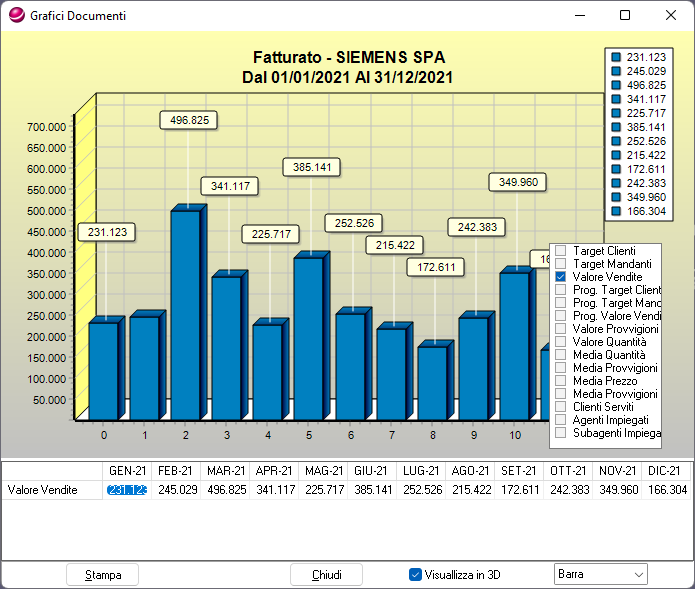Click the MAR-21 value 496.825 cell
695x589 pixels.
[x=225, y=490]
